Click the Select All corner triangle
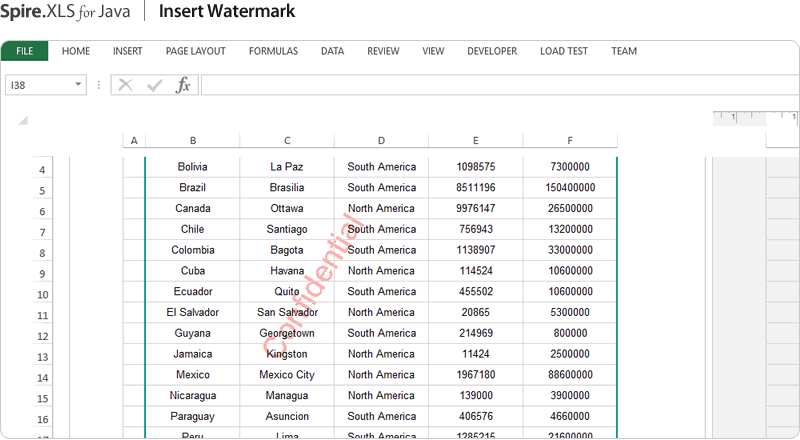This screenshot has width=800, height=440. [23, 121]
